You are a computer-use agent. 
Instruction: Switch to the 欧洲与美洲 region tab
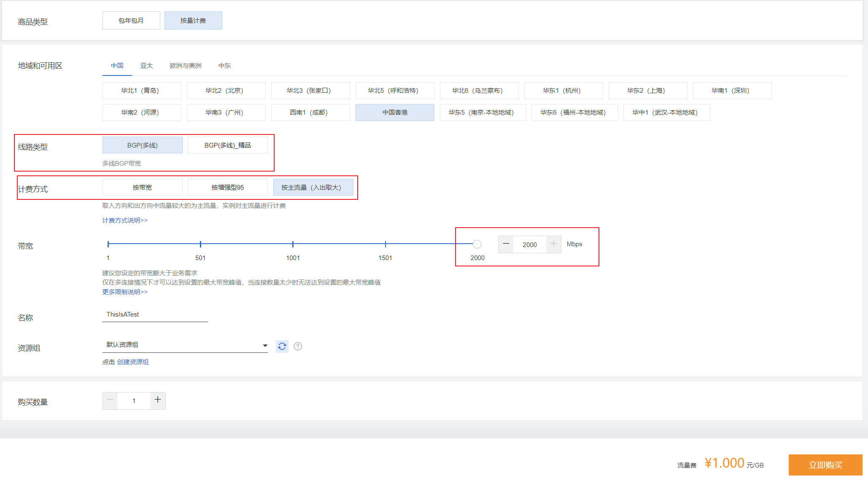click(x=186, y=66)
